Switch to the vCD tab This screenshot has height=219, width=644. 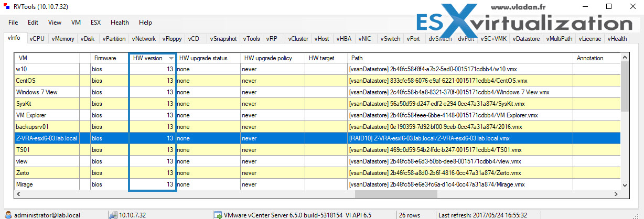[x=194, y=38]
